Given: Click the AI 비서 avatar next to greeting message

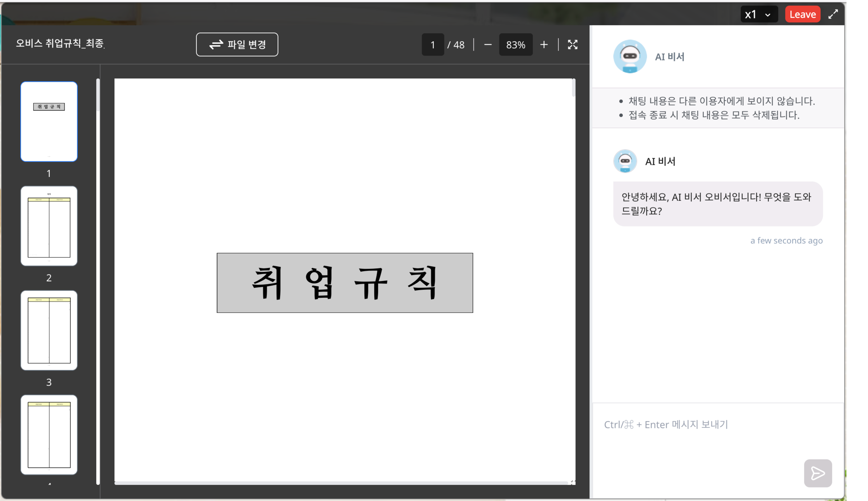Looking at the screenshot, I should [625, 161].
